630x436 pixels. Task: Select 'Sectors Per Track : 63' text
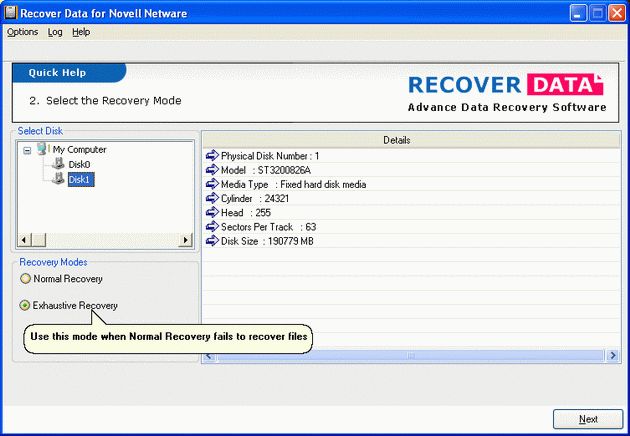point(268,227)
